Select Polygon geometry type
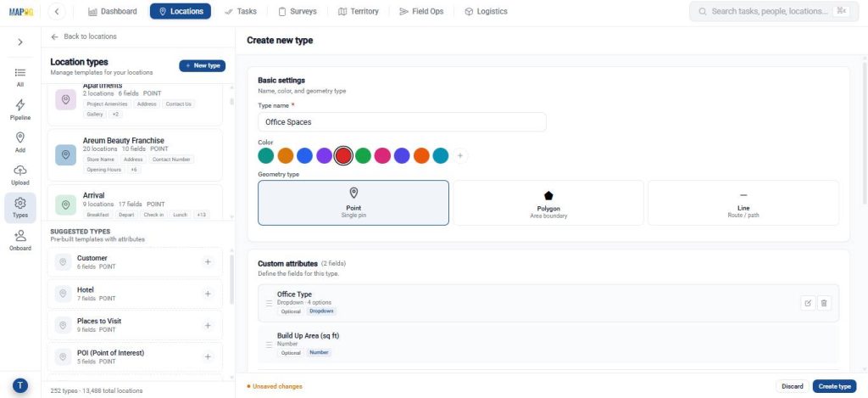 click(x=548, y=203)
